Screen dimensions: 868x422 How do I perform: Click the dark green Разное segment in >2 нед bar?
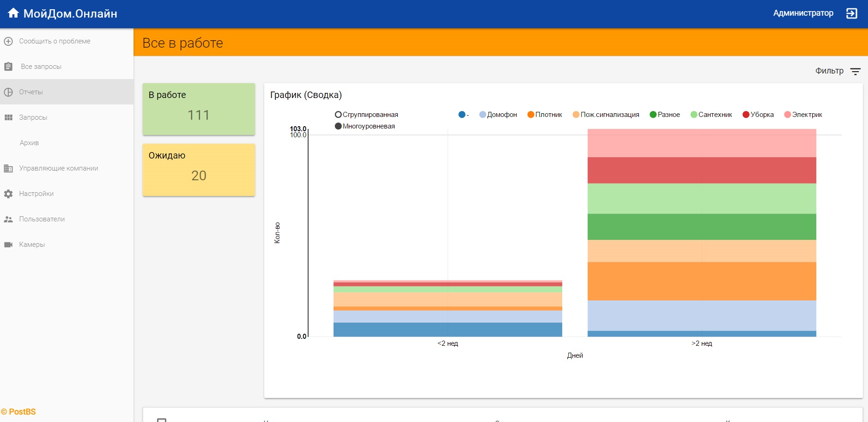(x=702, y=226)
